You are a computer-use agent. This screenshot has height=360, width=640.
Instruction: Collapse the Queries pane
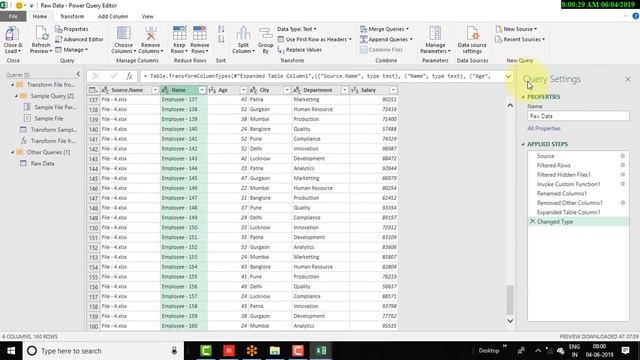click(78, 74)
